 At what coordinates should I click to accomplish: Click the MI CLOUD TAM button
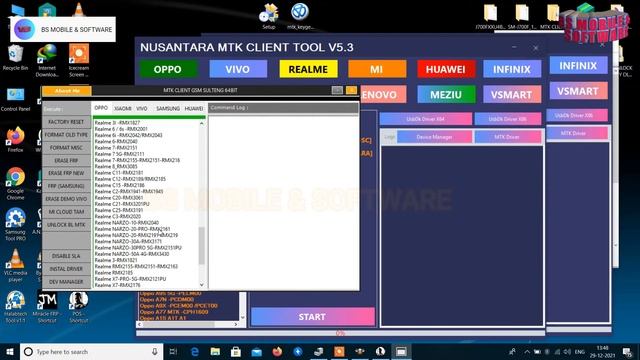coord(66,211)
